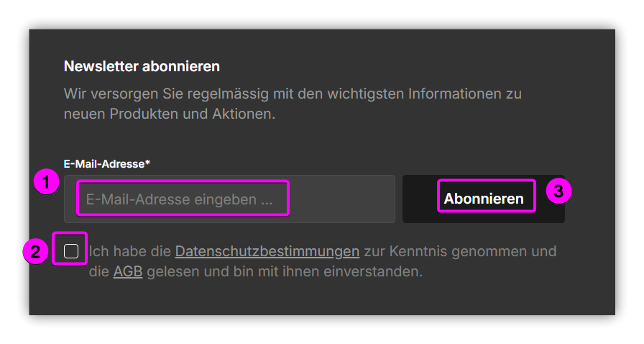Click the pink number 1 annotation marker

pos(47,184)
